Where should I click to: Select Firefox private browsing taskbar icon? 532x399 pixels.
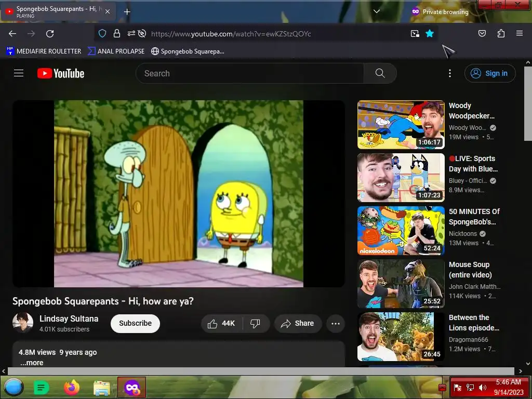pyautogui.click(x=132, y=387)
